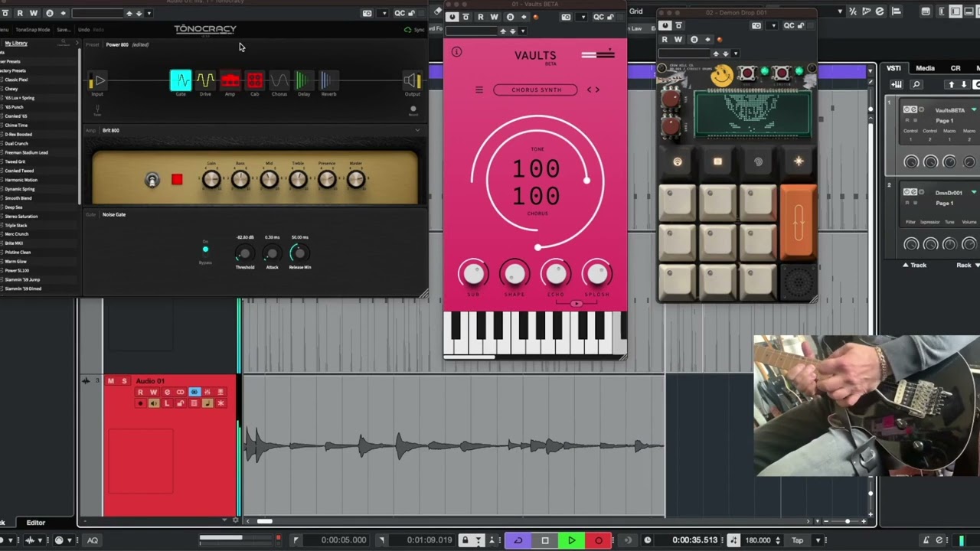Select the Delay effect block
980x551 pixels.
pos(304,80)
